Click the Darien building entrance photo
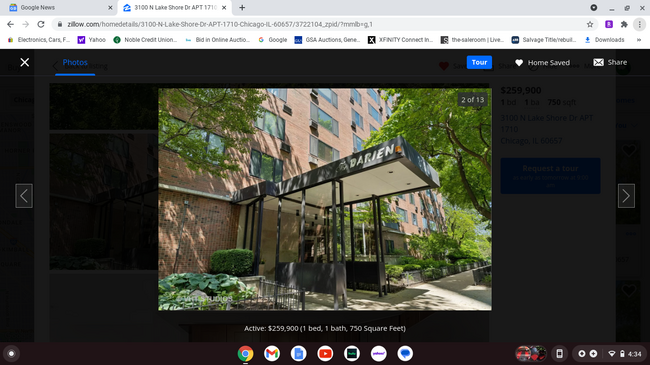650x365 pixels. (x=325, y=199)
